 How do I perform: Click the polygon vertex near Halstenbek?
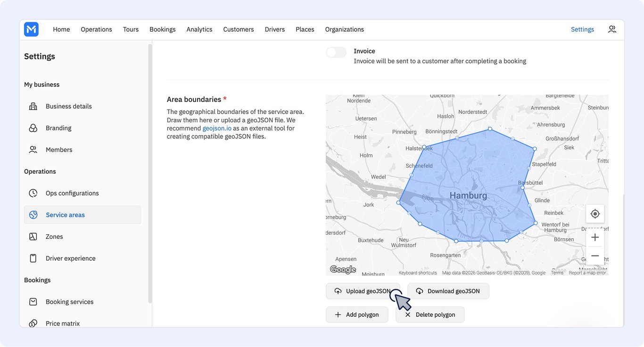tap(424, 147)
